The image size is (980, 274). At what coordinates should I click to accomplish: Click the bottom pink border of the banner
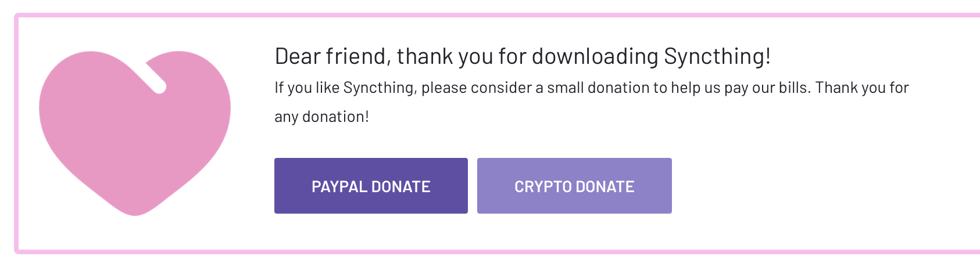tap(494, 251)
